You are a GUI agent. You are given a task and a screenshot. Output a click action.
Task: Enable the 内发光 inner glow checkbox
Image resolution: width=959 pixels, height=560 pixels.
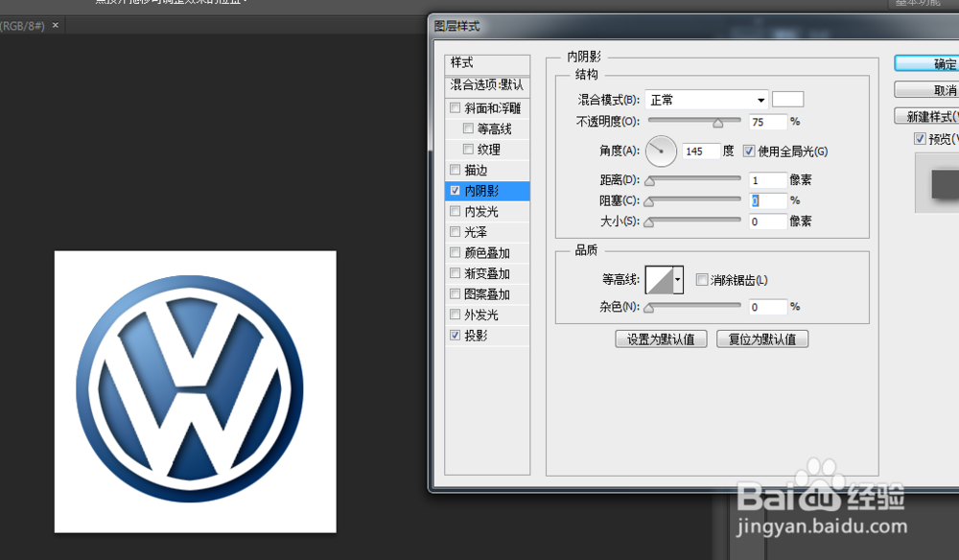point(455,212)
